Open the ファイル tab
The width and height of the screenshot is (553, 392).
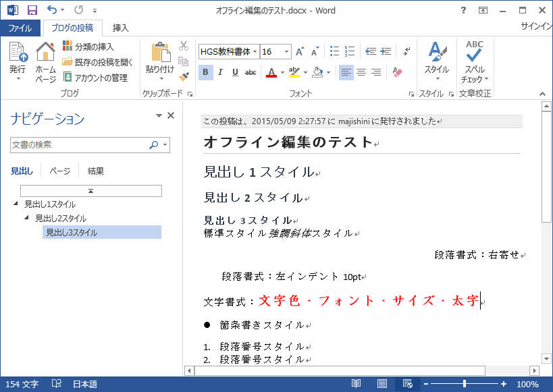(20, 28)
